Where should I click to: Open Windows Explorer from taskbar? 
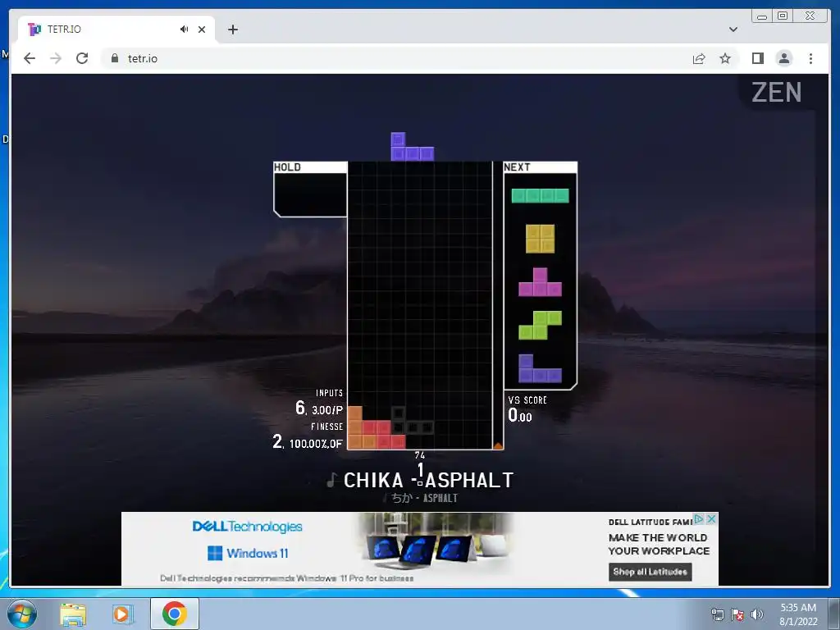(x=73, y=614)
